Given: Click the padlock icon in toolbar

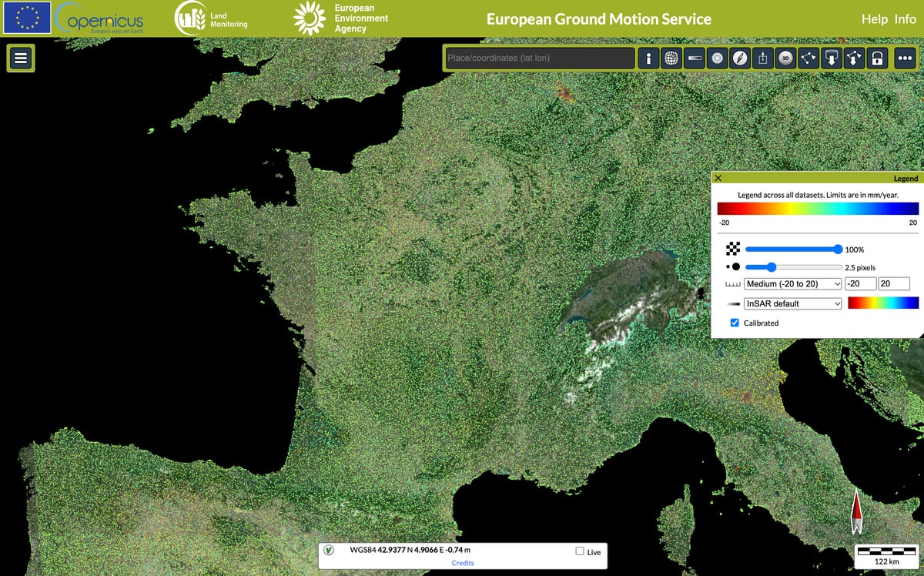Looking at the screenshot, I should click(877, 58).
